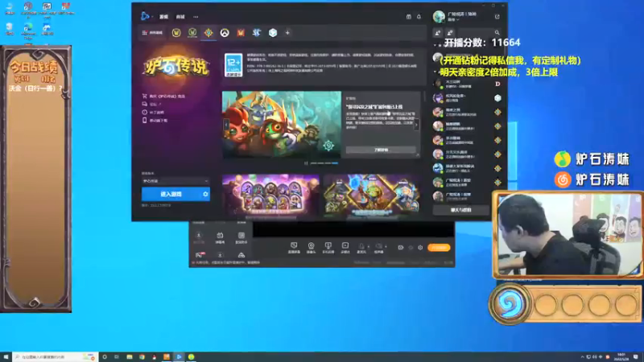Pop out the friends list panel
This screenshot has height=362, width=644.
(497, 17)
